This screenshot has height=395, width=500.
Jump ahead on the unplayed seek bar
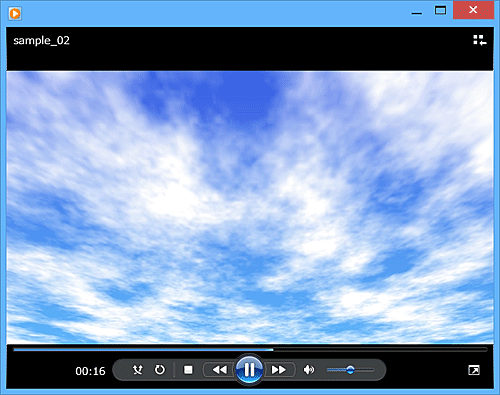point(380,350)
